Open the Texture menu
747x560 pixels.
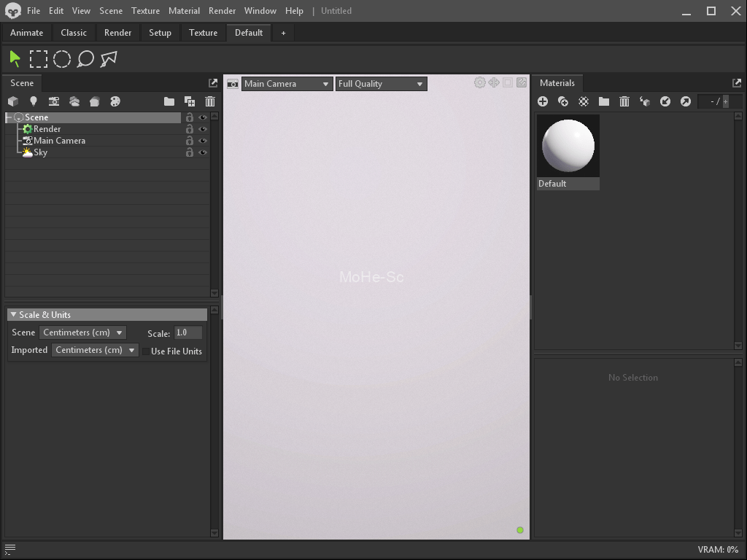(x=145, y=10)
